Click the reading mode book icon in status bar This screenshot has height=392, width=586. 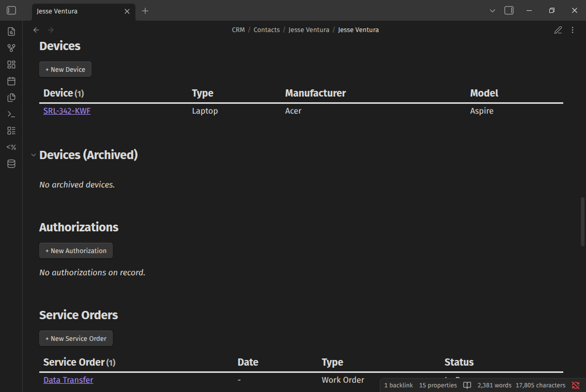point(467,385)
